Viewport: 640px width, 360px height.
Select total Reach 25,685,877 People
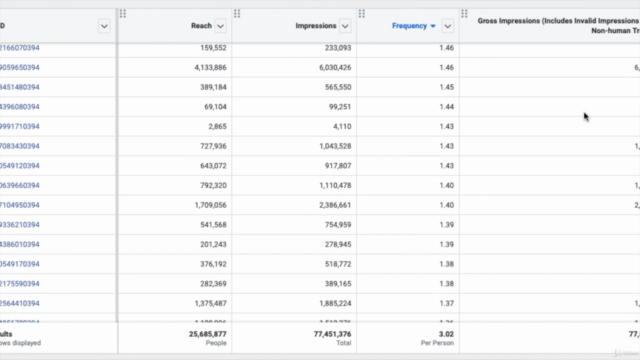207,338
